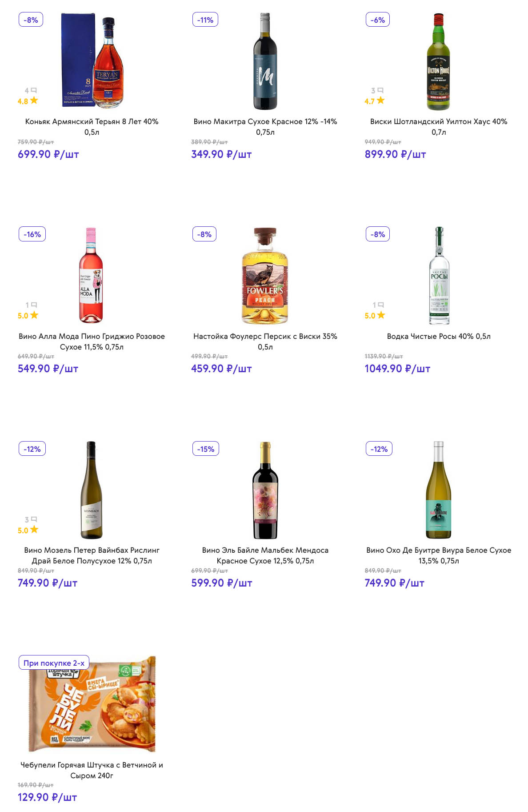Click the reviews comment icon on Teryan cognac
Image resolution: width=528 pixels, height=812 pixels.
(34, 90)
